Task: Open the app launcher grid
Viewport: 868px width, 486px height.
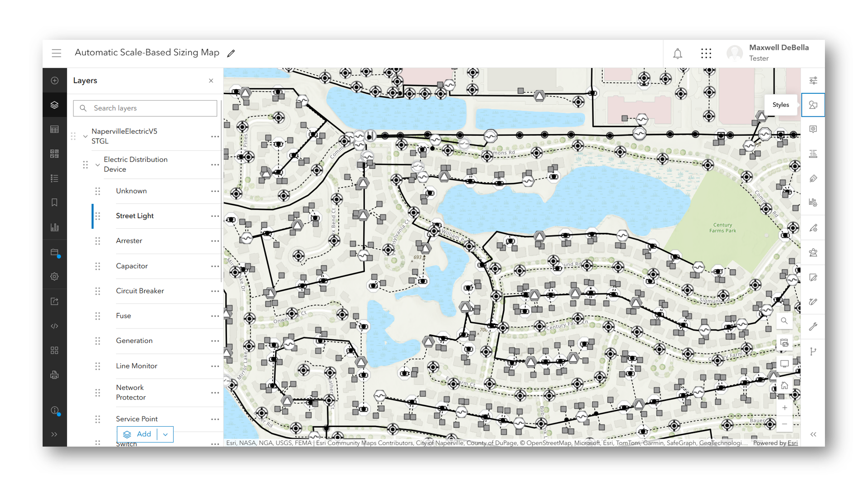Action: click(x=706, y=53)
